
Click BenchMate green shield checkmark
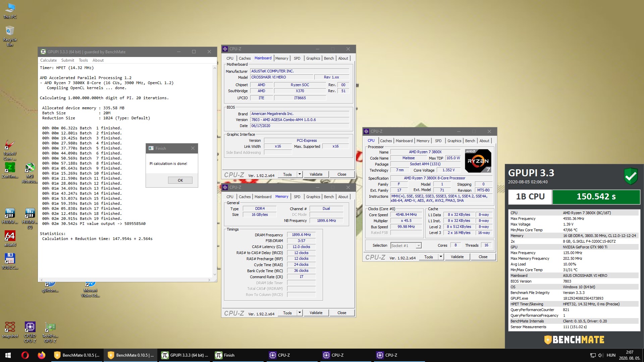tap(631, 176)
